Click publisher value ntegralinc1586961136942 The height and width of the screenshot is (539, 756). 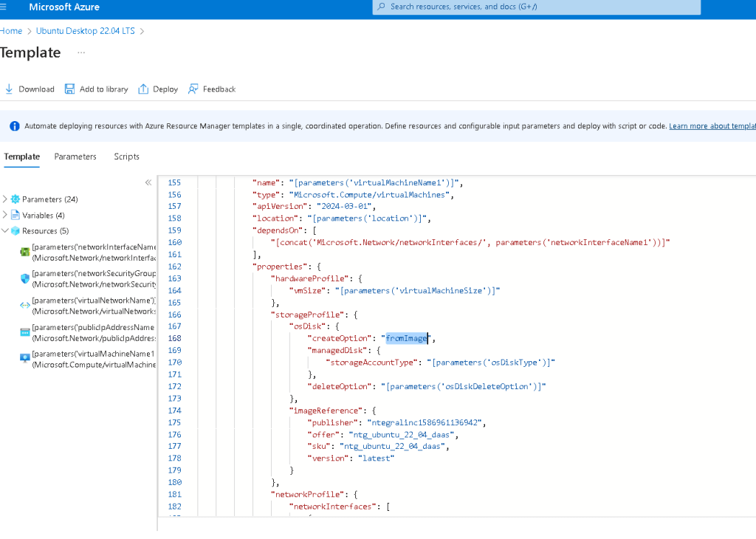pos(425,423)
